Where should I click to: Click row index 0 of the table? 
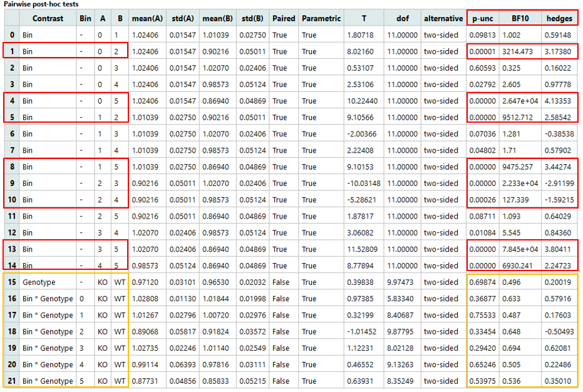(x=13, y=35)
